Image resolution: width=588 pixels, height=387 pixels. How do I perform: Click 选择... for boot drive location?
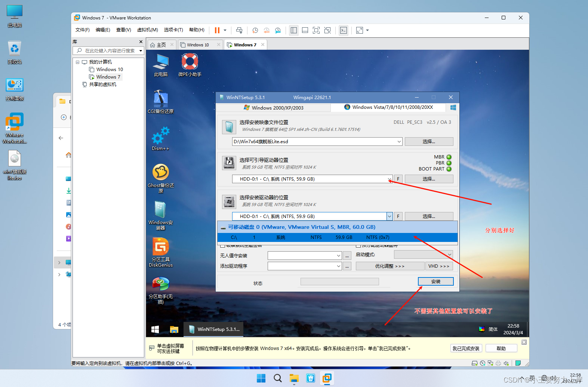(x=429, y=179)
